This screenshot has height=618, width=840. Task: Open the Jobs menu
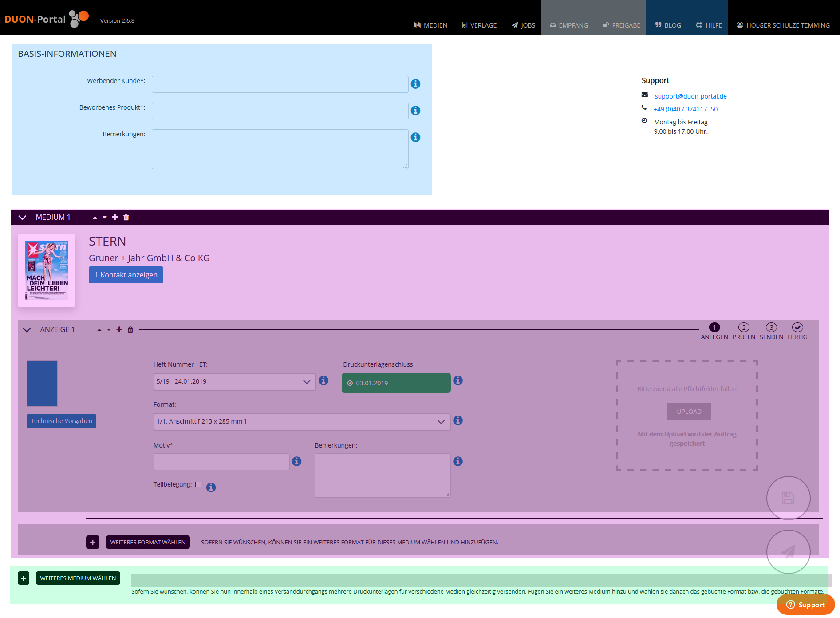[523, 25]
